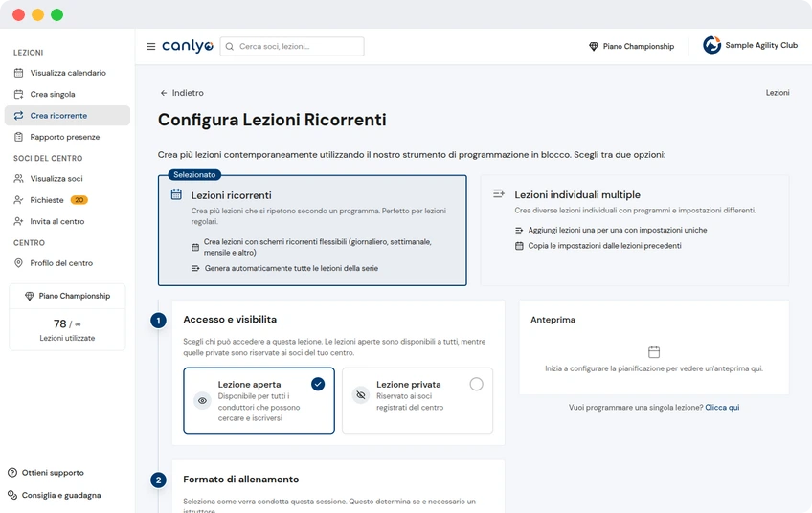Click the Ottieni supporto help icon

12,473
